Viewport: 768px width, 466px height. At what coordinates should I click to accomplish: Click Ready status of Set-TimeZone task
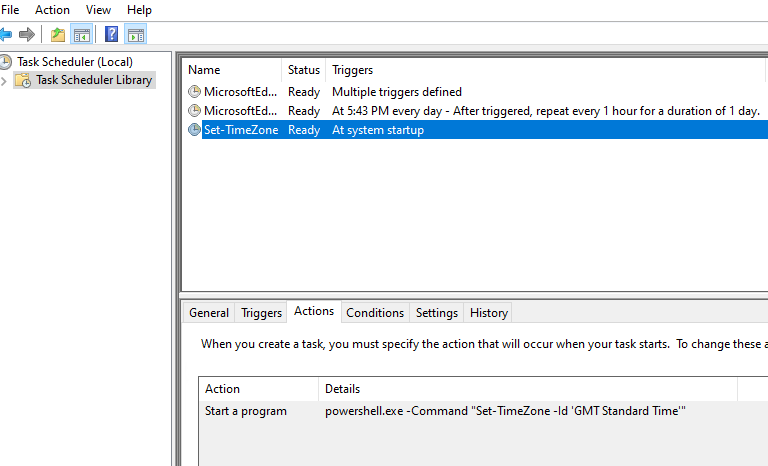coord(304,130)
